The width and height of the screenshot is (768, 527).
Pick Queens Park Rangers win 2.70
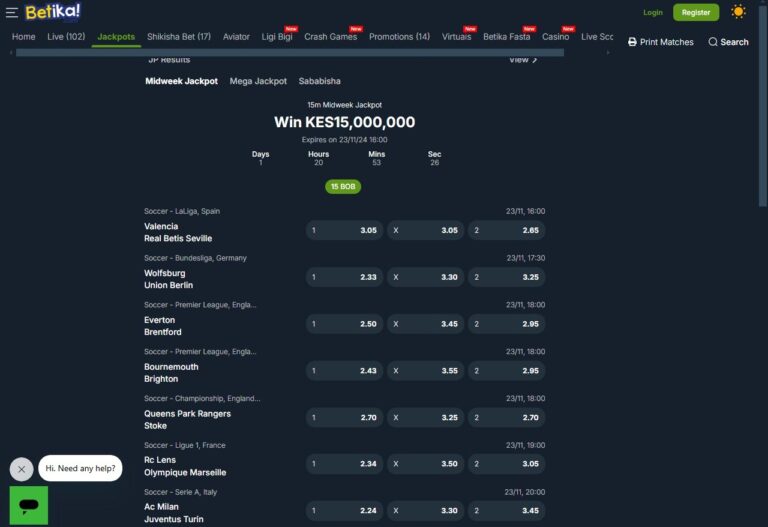pos(344,418)
